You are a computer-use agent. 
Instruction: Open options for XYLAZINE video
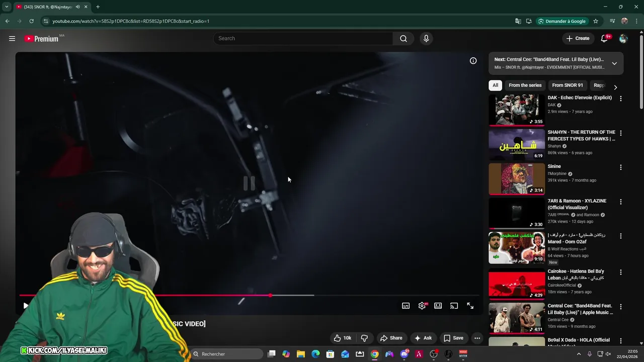click(620, 202)
